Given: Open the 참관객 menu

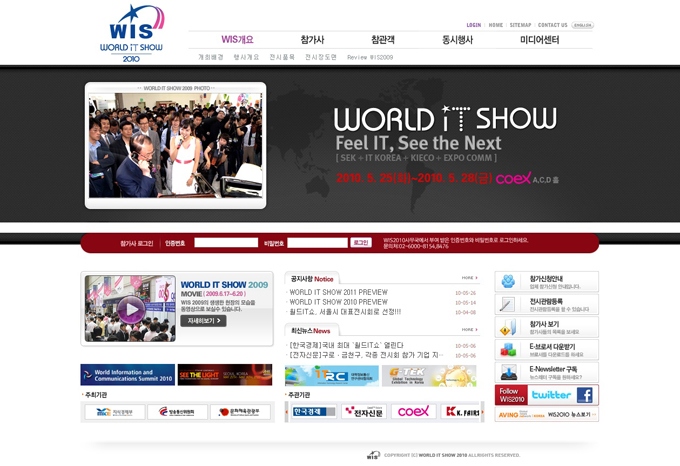Looking at the screenshot, I should coord(383,40).
